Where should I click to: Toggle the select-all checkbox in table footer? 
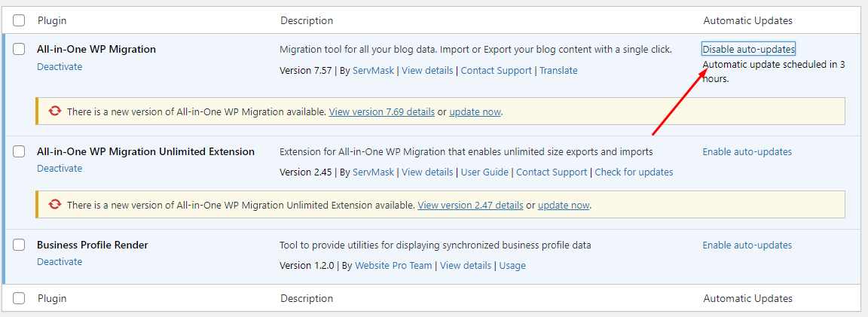click(x=20, y=299)
